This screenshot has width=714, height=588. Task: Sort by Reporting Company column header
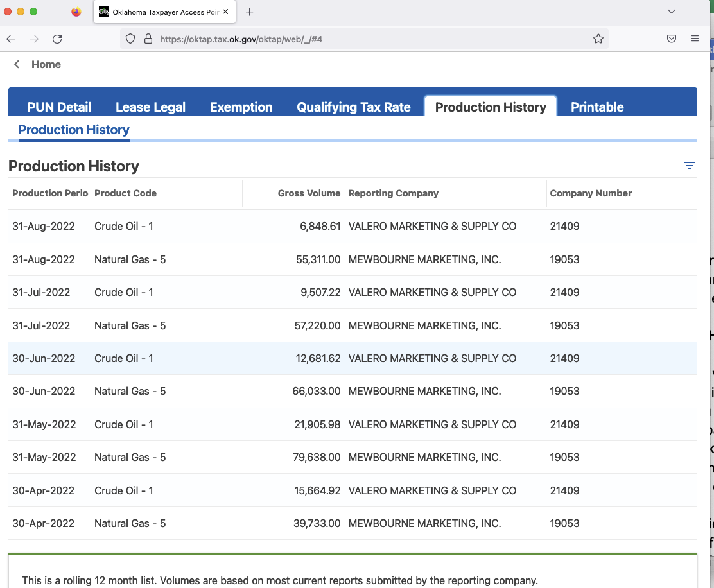coord(393,193)
